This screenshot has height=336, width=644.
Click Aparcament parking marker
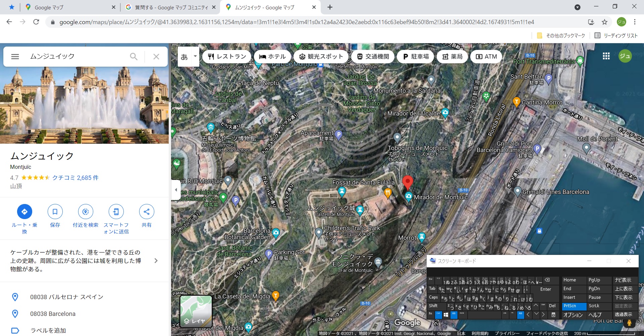[x=339, y=135]
